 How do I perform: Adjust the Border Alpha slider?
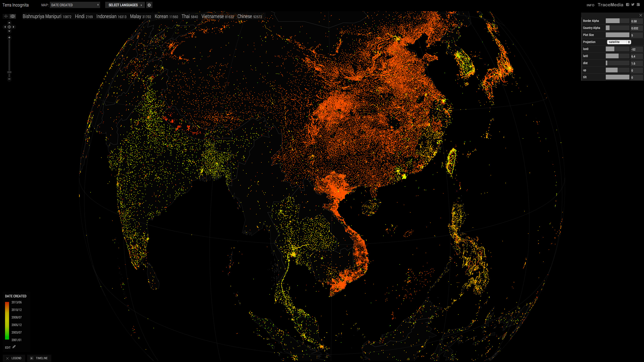(617, 21)
